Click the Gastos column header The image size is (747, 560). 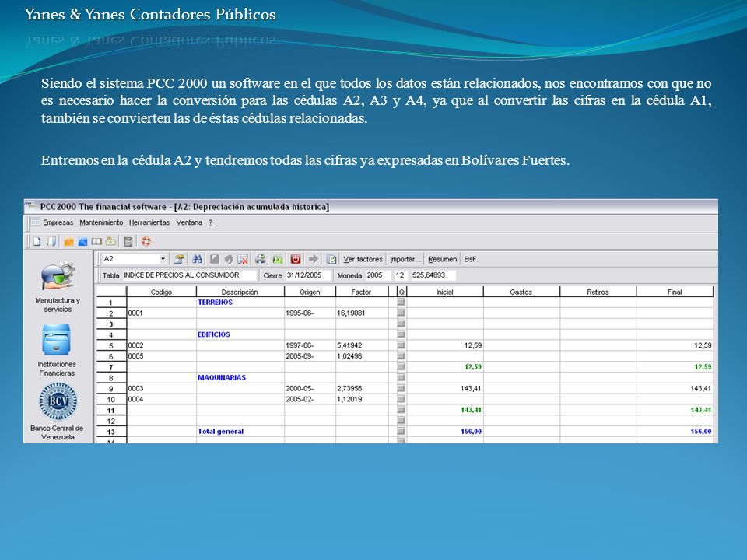click(521, 292)
